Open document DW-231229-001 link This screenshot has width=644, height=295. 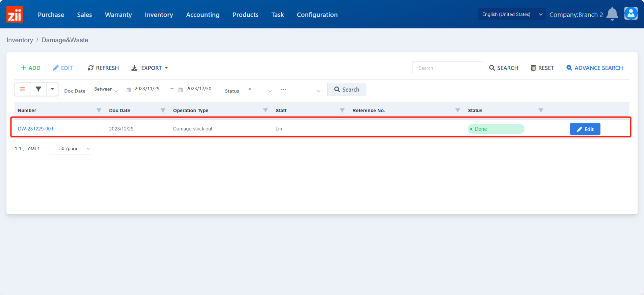point(35,129)
